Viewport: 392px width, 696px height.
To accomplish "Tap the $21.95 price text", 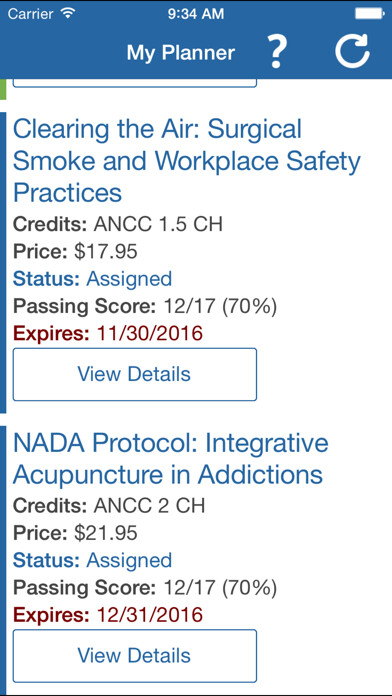I will 106,533.
